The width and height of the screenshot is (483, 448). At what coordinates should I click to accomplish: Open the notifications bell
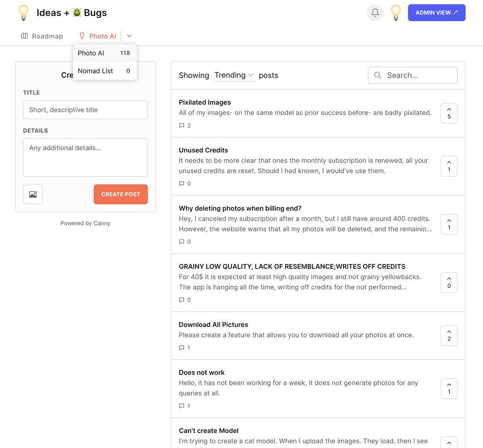[x=375, y=13]
